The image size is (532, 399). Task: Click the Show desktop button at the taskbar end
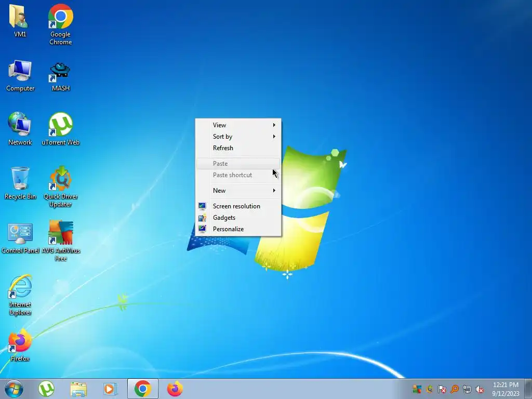pyautogui.click(x=528, y=389)
